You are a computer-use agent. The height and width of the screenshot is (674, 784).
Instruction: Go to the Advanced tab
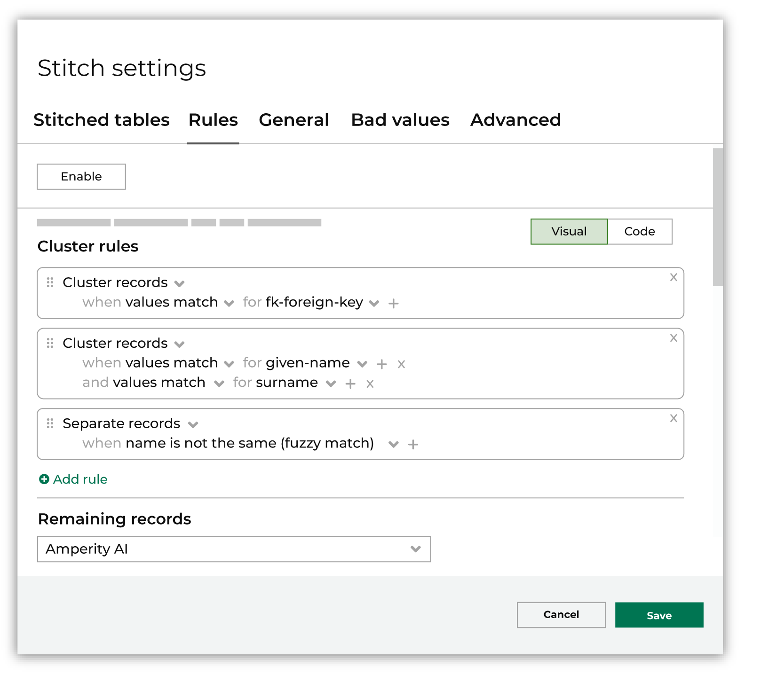point(515,120)
